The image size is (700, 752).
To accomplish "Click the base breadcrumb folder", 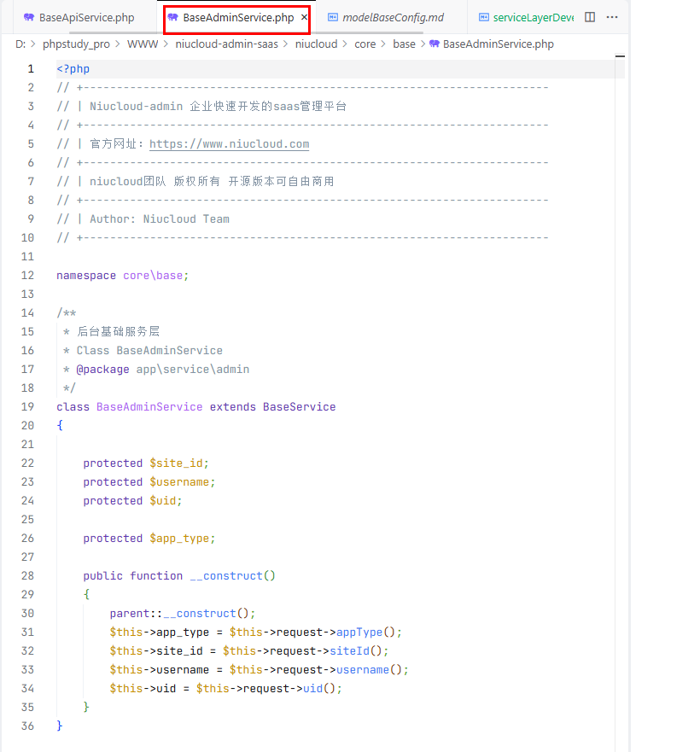I will click(404, 44).
